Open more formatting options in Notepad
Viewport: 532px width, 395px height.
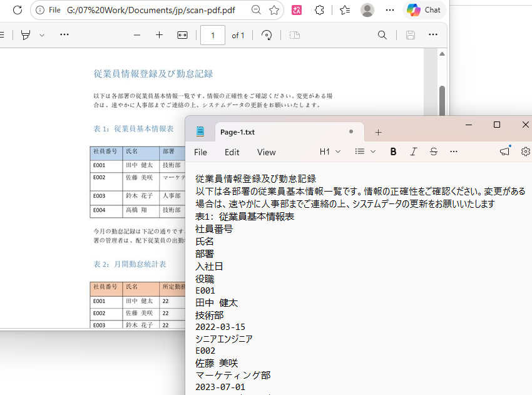tap(454, 151)
